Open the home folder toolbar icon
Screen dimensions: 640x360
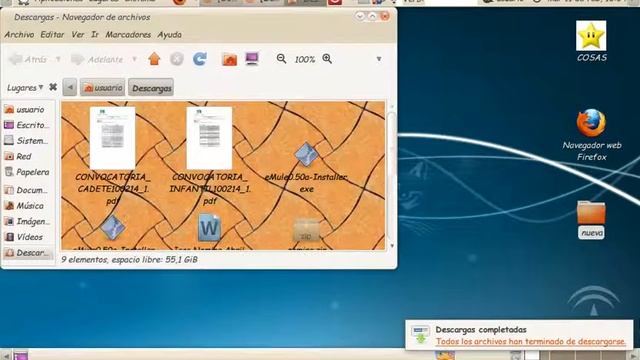(229, 60)
